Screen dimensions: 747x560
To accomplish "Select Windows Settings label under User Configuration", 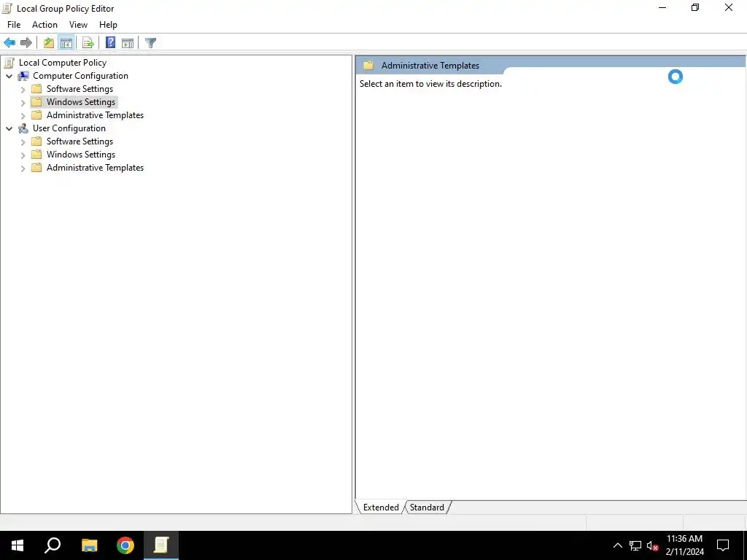I will tap(80, 155).
